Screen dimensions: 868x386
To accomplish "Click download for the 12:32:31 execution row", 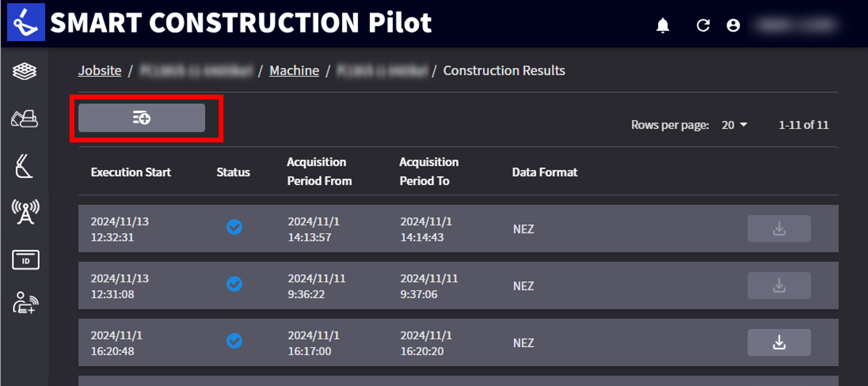I will [x=779, y=228].
